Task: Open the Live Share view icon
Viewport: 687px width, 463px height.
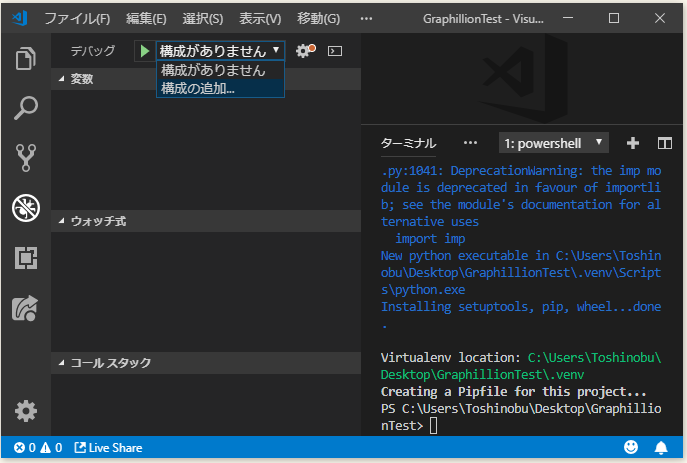Action: pos(25,308)
